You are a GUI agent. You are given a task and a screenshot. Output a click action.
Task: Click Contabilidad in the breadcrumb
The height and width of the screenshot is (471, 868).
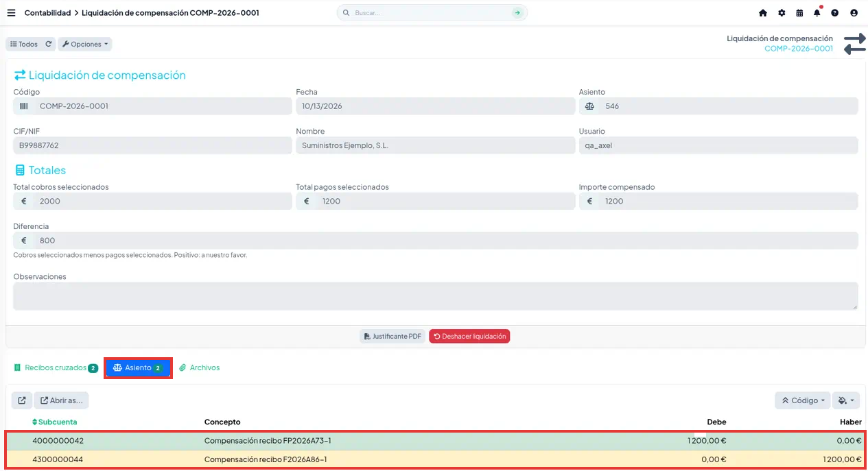47,13
